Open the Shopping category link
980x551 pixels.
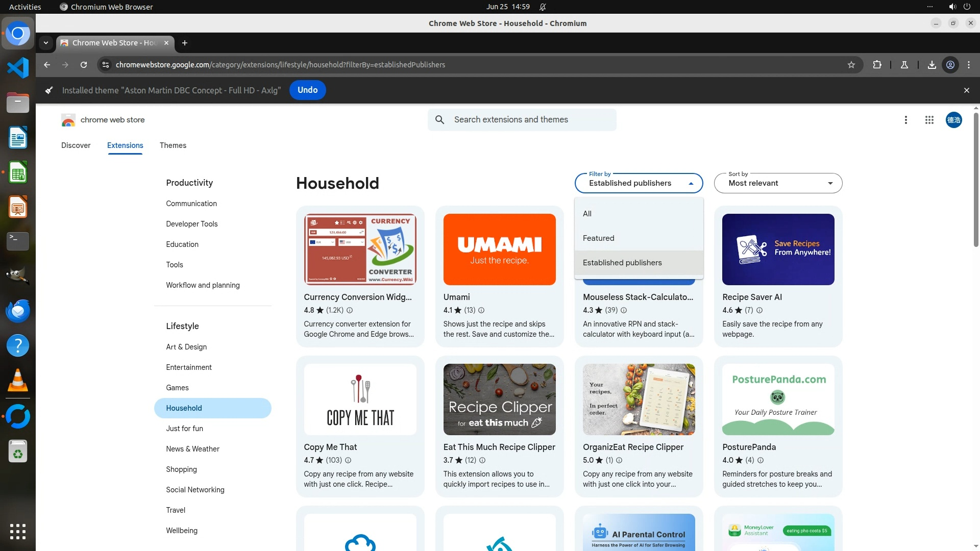(181, 469)
